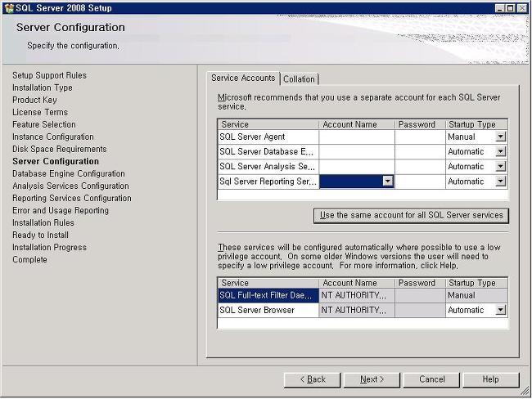Open Startup Type dropdown for SQL Server Agent
Viewport: 532px width, 399px height.
[500, 137]
